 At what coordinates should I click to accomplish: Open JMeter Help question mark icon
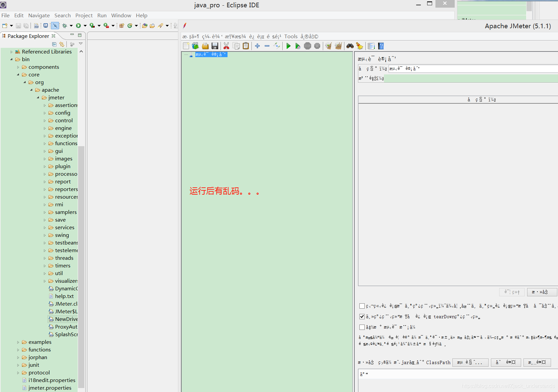click(x=381, y=46)
